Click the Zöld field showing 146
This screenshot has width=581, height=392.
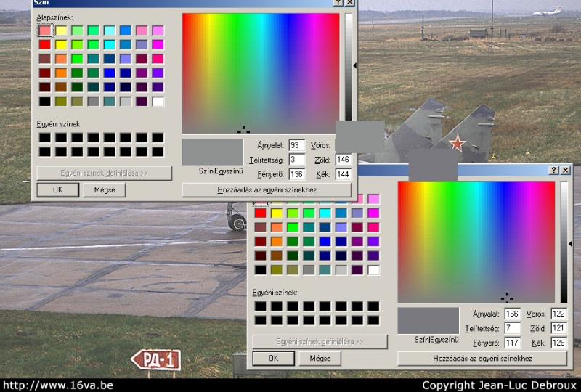pos(343,160)
